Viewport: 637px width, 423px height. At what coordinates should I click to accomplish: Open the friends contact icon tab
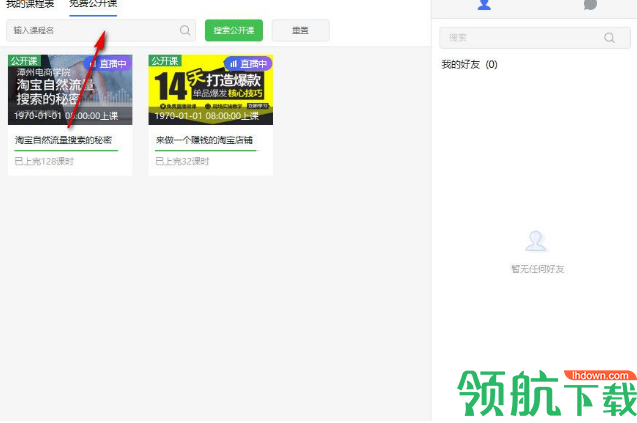click(x=484, y=4)
